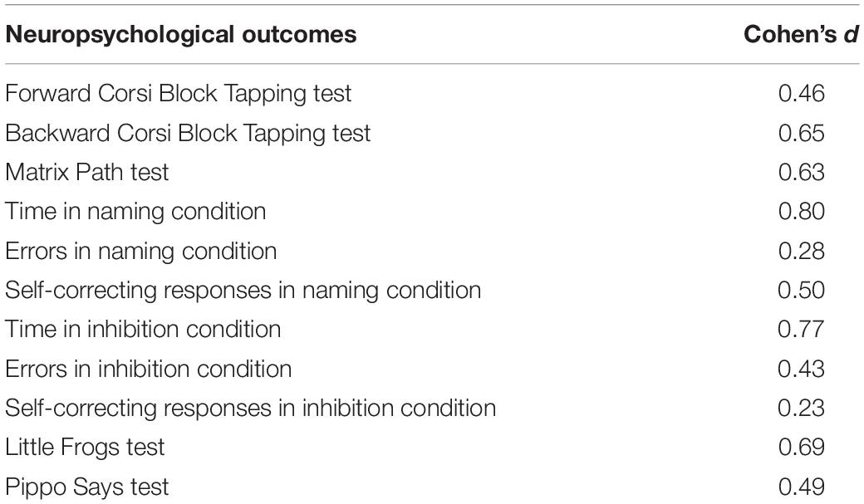Select Self-correcting responses in naming condition

[x=243, y=291]
